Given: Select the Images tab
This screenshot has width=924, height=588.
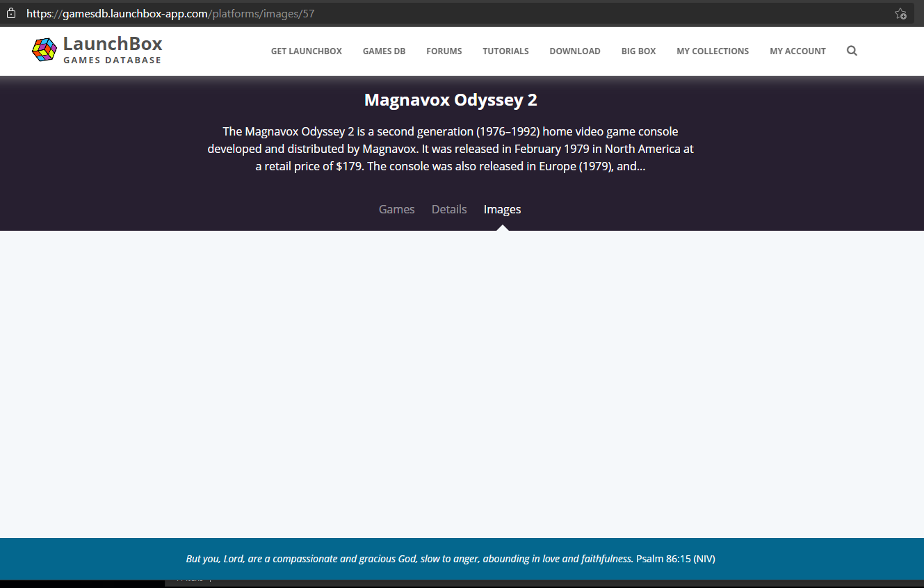Looking at the screenshot, I should (x=502, y=209).
